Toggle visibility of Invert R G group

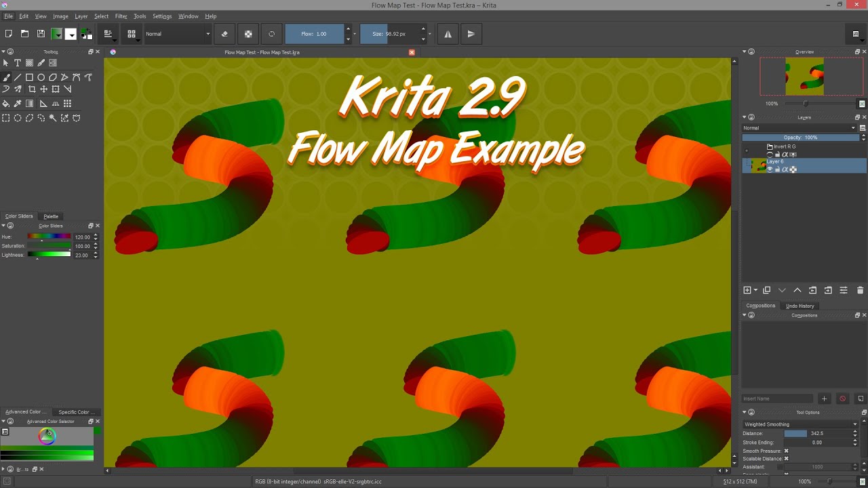[770, 155]
